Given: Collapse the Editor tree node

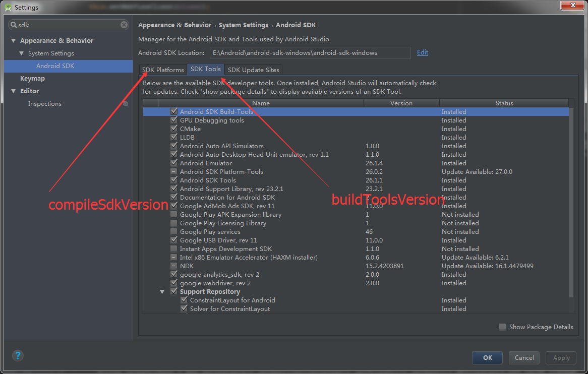Looking at the screenshot, I should click(x=14, y=91).
